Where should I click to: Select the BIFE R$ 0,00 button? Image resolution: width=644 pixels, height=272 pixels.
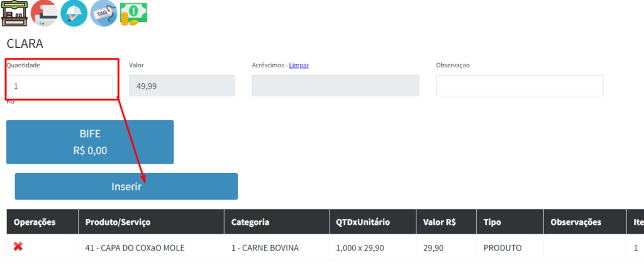(90, 142)
